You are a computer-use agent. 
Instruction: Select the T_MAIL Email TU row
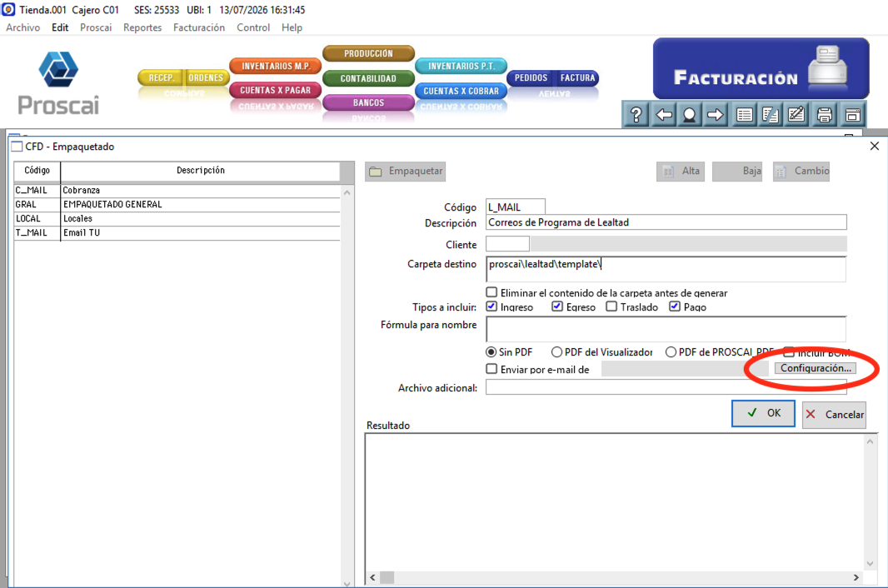coord(177,233)
